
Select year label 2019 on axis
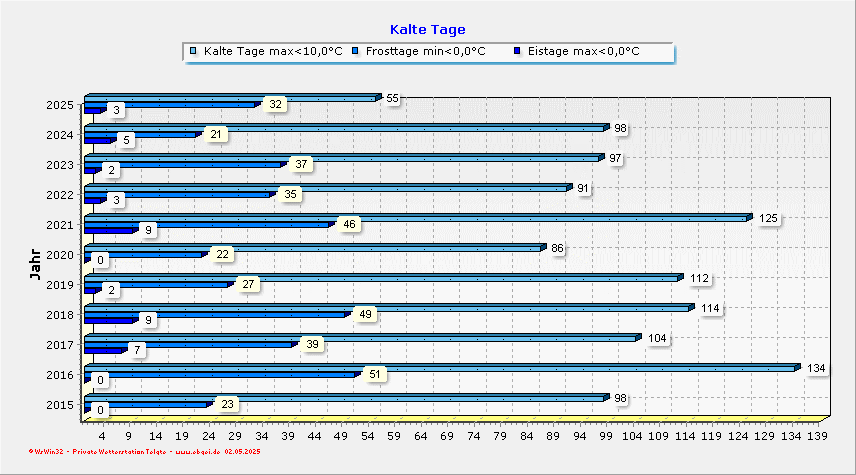[60, 285]
